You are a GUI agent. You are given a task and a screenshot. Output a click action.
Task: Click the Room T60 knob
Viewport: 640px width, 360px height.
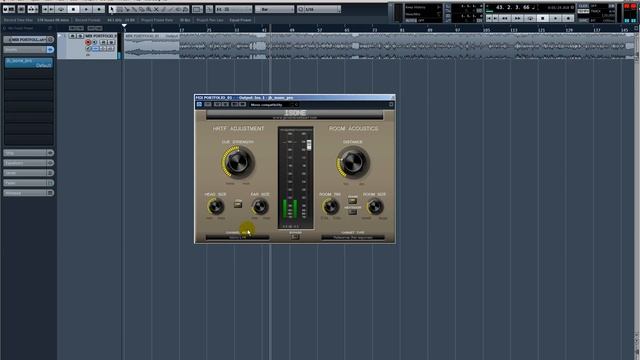(330, 207)
